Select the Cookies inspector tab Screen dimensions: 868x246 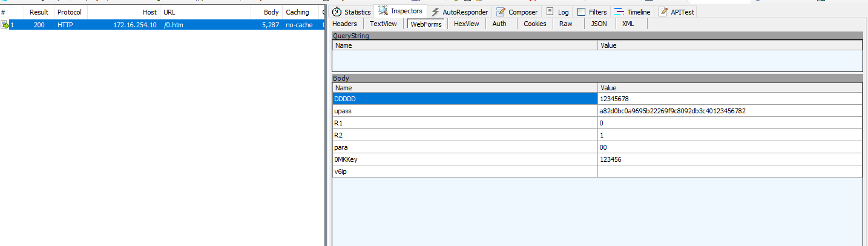535,24
